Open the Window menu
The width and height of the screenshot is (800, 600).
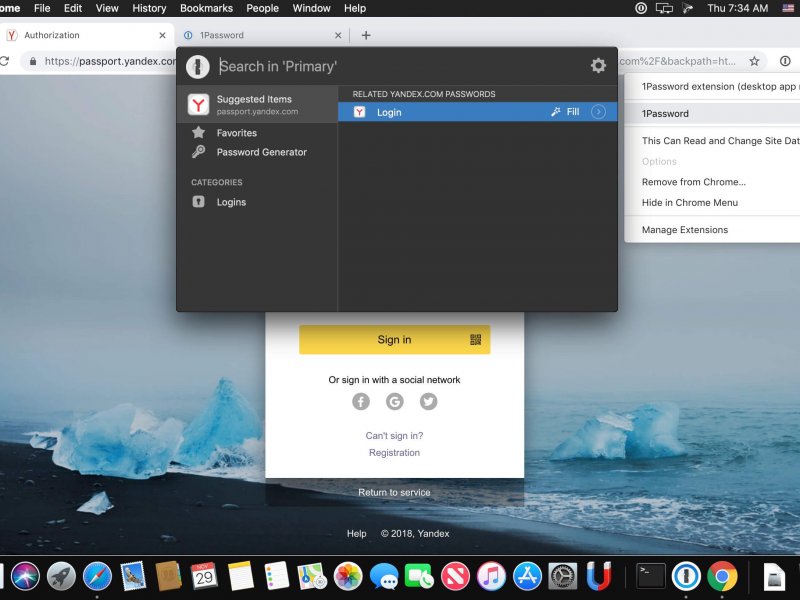pyautogui.click(x=311, y=8)
